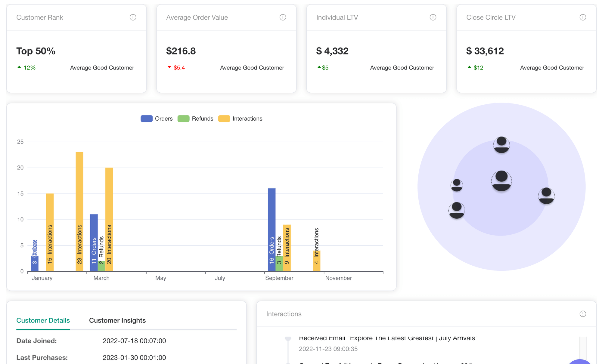Toggle the Refunds series in chart legend
Viewport: 602px width, 364px height.
202,119
